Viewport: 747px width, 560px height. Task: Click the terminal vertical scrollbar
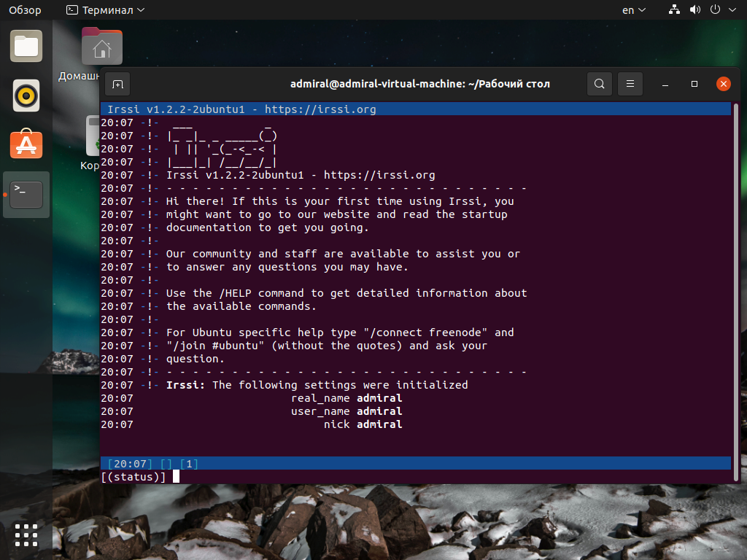(x=735, y=292)
